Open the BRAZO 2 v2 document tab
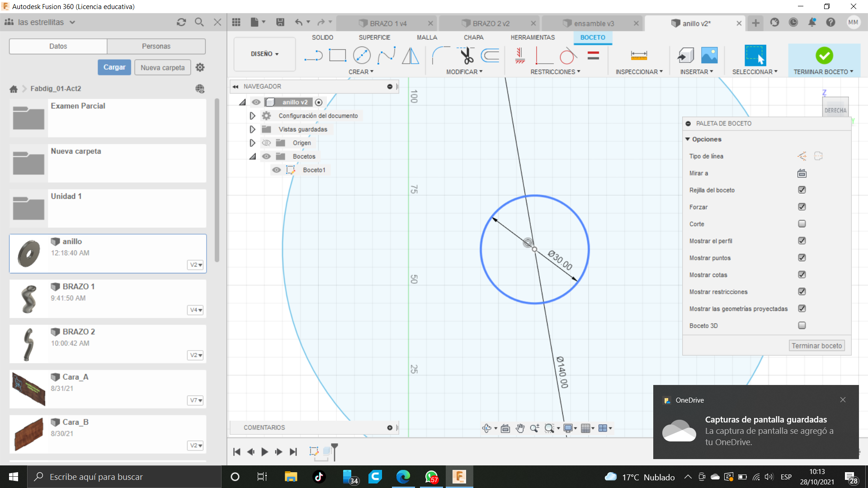This screenshot has height=488, width=868. [x=491, y=23]
